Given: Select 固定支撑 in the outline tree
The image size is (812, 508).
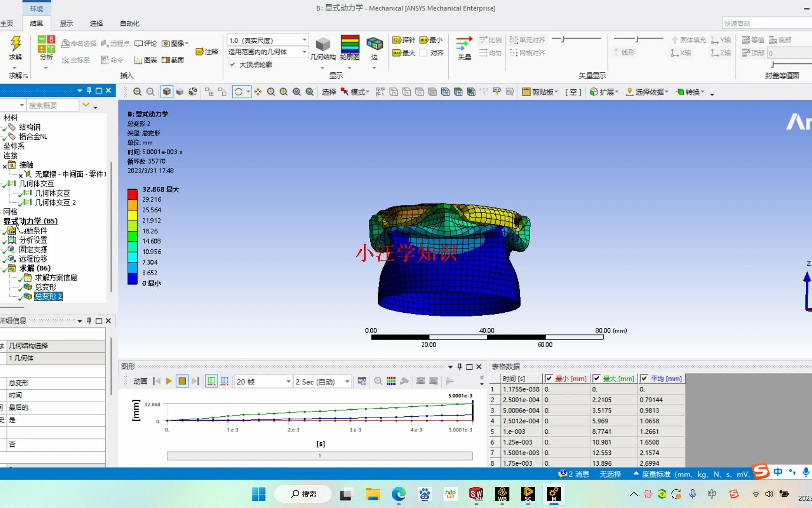Looking at the screenshot, I should click(33, 249).
